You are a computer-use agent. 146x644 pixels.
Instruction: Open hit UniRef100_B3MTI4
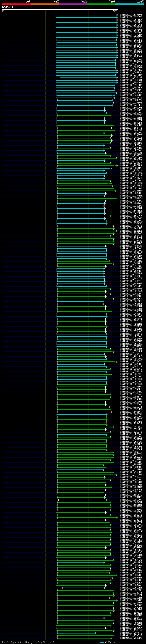pyautogui.click(x=131, y=175)
